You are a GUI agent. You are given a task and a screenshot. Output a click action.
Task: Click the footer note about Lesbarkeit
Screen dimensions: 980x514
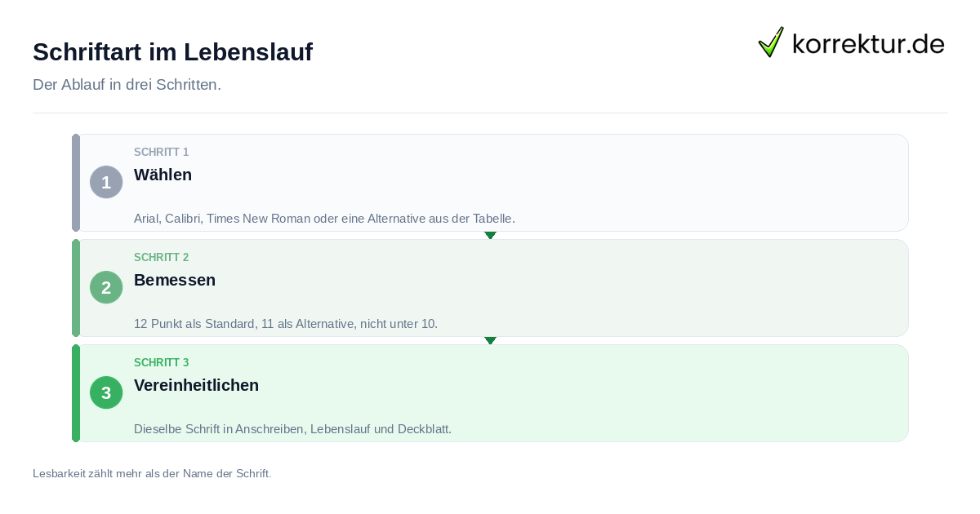[152, 473]
